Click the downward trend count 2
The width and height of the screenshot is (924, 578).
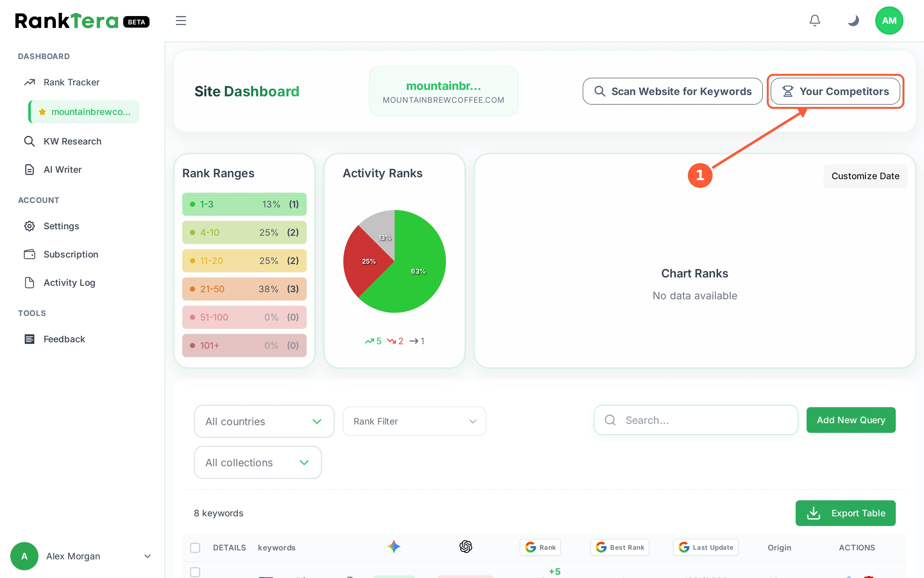click(x=395, y=341)
